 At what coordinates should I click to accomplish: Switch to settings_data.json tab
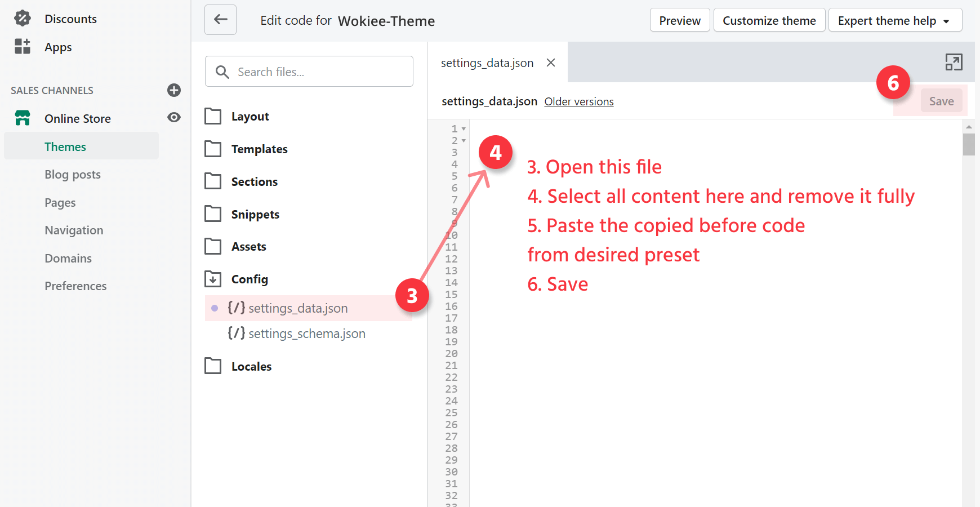pos(487,63)
